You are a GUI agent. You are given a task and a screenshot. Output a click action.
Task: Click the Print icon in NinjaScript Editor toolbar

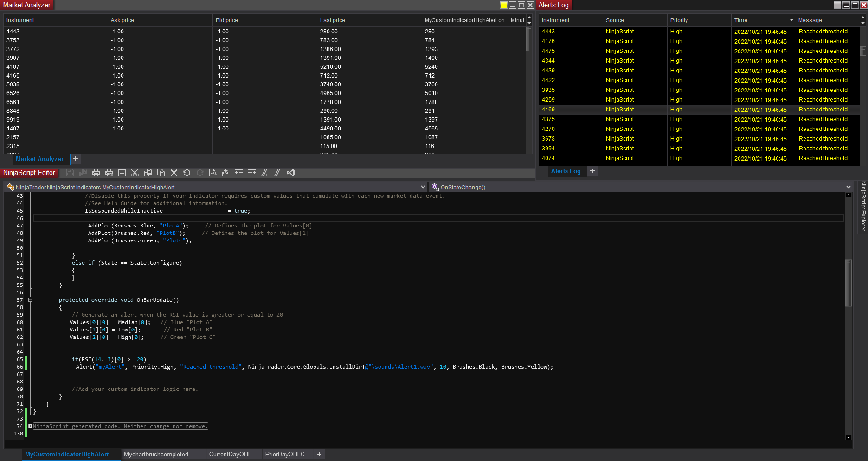point(96,173)
